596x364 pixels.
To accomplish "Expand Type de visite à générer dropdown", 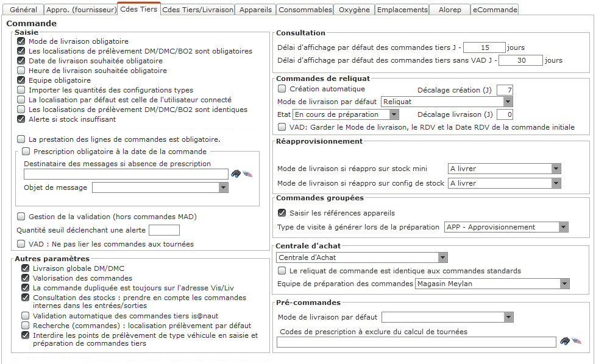I will point(506,228).
